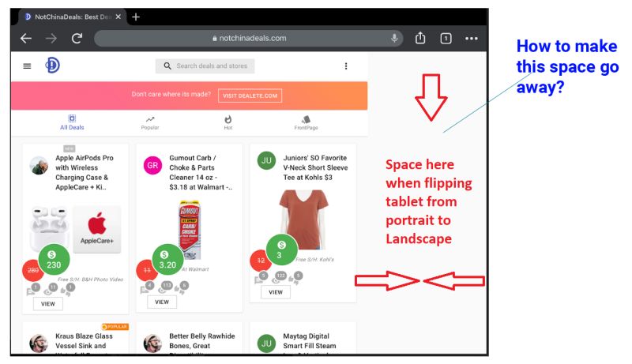
Task: Click the 'Free S/H: B&H Photo Video' text
Action: click(x=90, y=279)
